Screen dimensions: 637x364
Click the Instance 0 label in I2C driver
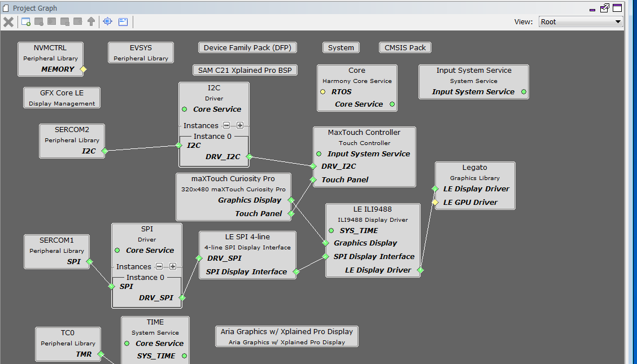tap(212, 137)
